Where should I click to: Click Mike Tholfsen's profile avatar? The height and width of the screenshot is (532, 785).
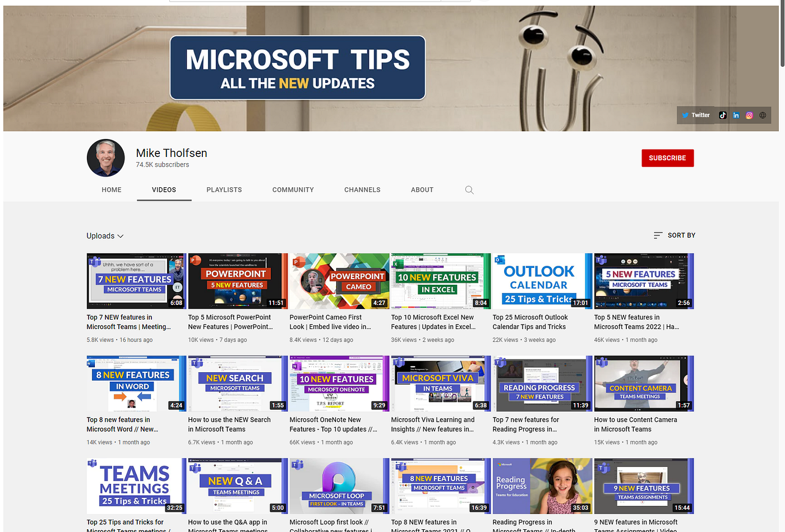coord(106,158)
